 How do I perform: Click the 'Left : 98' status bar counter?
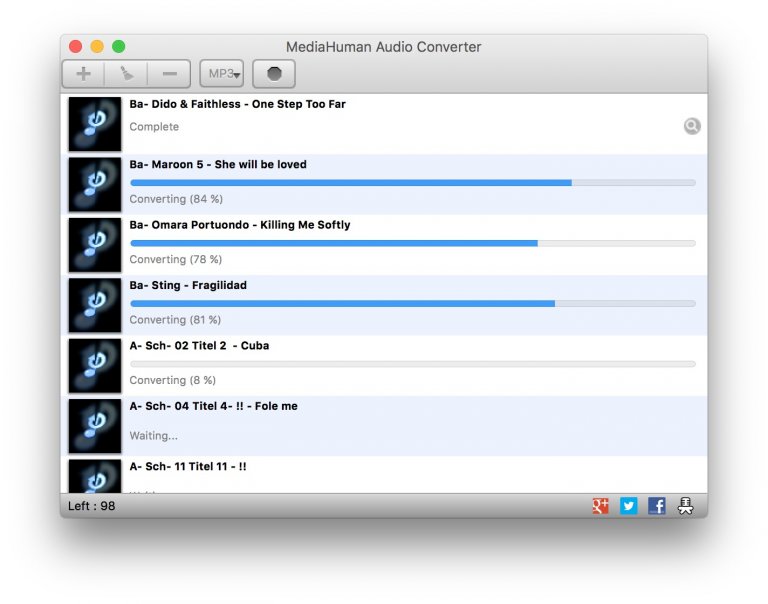coord(92,506)
